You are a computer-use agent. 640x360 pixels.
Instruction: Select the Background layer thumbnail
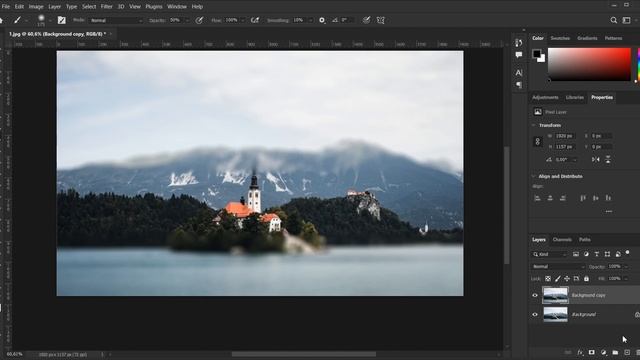pyautogui.click(x=555, y=314)
